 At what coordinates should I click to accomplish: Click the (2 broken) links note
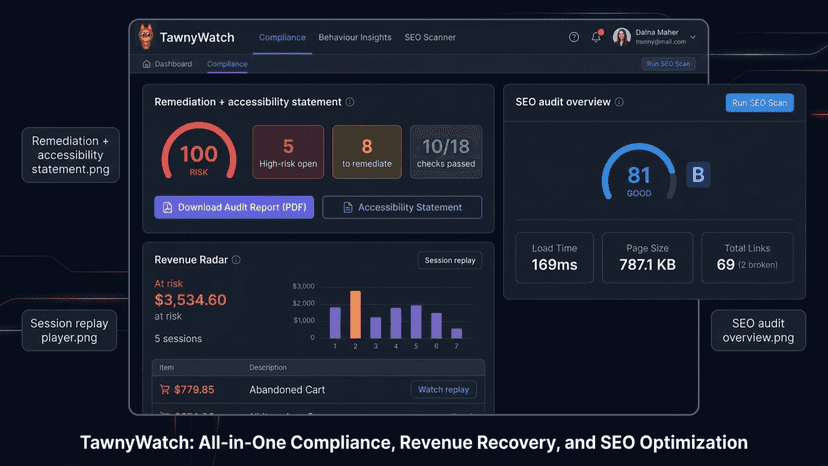[x=758, y=265]
